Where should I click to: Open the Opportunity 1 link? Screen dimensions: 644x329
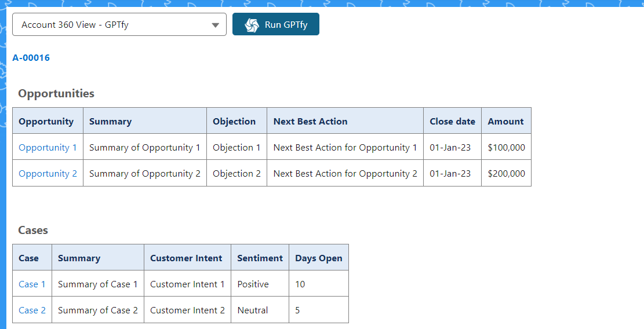[x=48, y=148]
